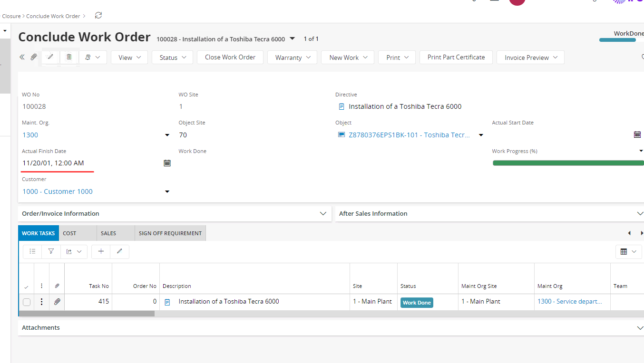Open the Actual Start Date calendar picker
Viewport: 644px width, 363px height.
pos(637,135)
